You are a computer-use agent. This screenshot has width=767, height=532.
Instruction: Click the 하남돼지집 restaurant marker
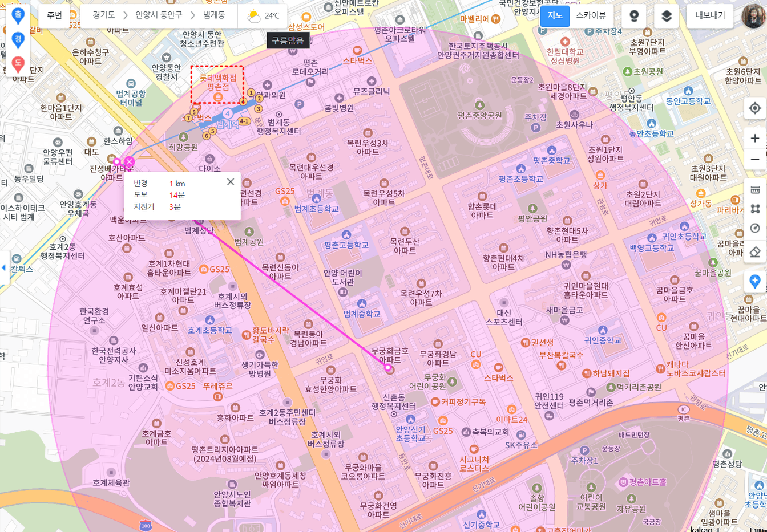coord(586,373)
